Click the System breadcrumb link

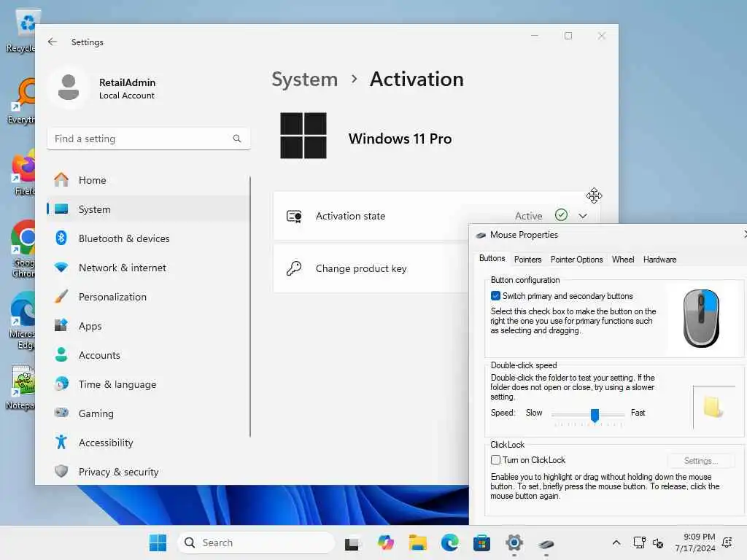(x=304, y=79)
